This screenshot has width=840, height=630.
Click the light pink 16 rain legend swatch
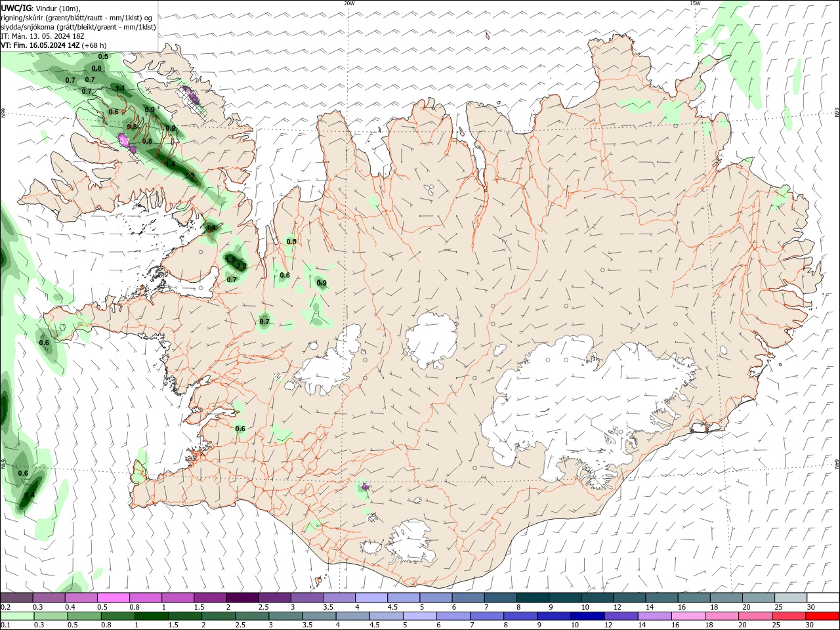(x=687, y=616)
